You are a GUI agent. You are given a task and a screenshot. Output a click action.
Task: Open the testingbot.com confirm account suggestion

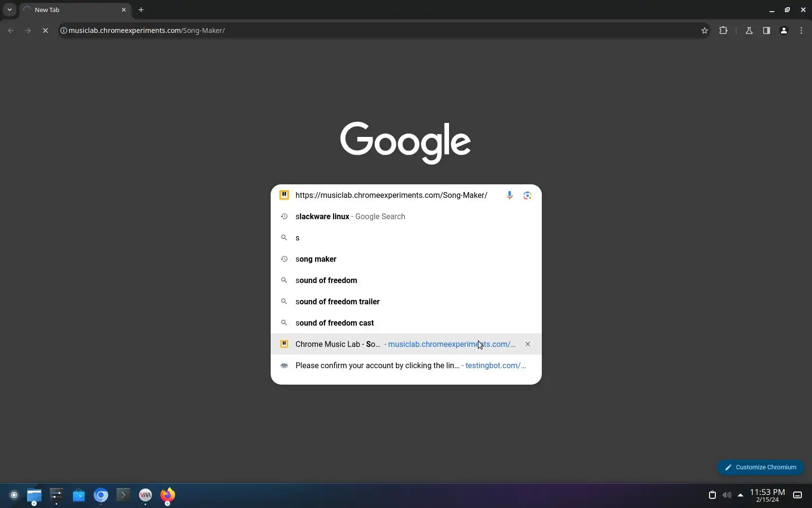(406, 365)
